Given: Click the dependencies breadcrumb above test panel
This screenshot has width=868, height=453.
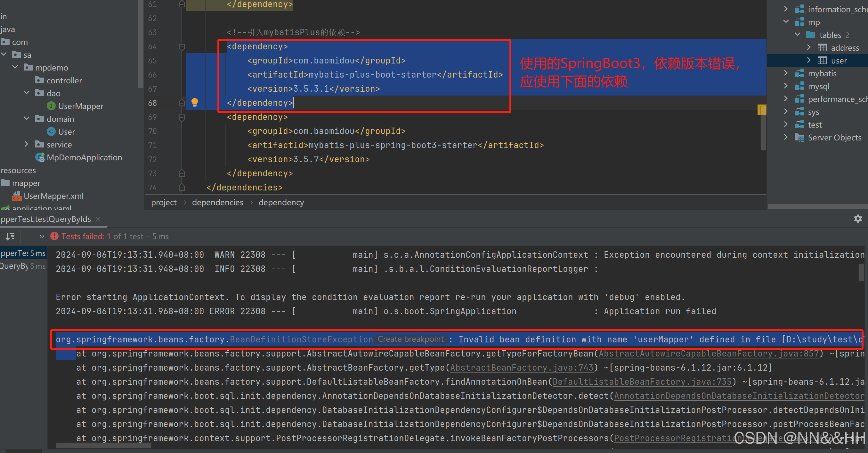Looking at the screenshot, I should pyautogui.click(x=217, y=202).
